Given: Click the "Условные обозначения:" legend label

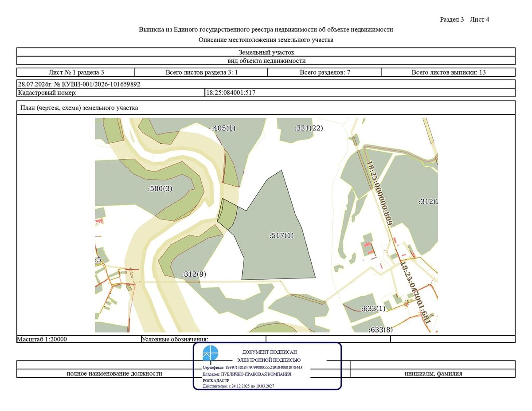Looking at the screenshot, I should 175,339.
